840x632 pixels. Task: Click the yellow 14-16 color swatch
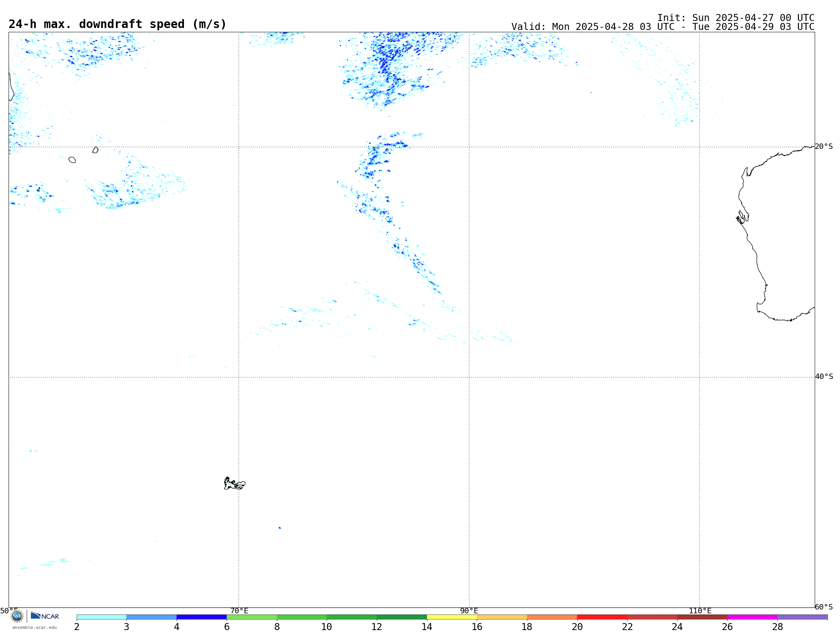(452, 617)
